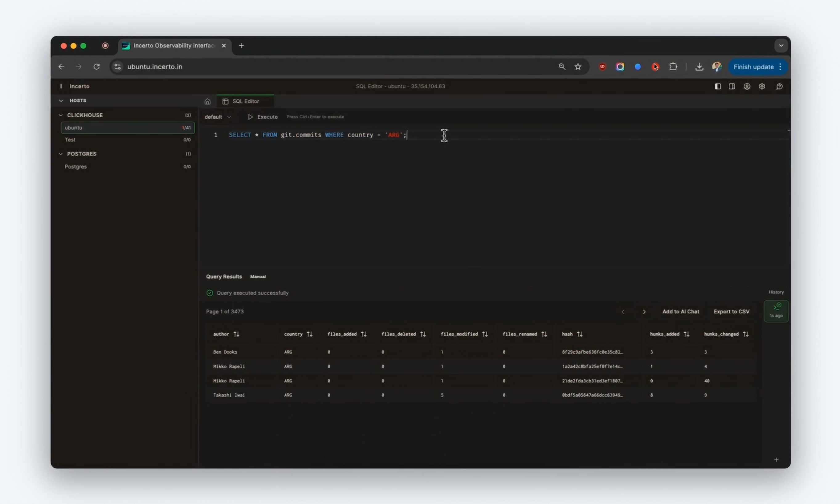This screenshot has width=840, height=504.
Task: Open new browser tab
Action: tap(241, 46)
